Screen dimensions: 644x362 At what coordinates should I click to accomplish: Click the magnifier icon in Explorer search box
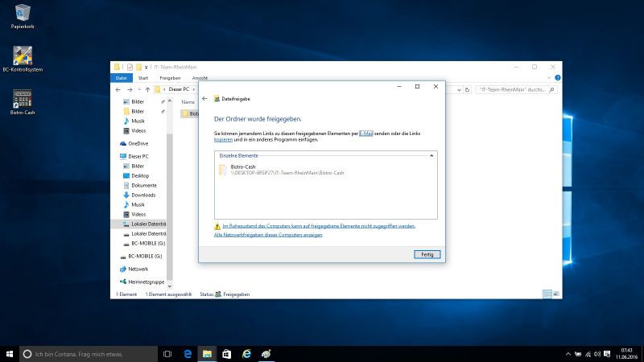pos(551,89)
